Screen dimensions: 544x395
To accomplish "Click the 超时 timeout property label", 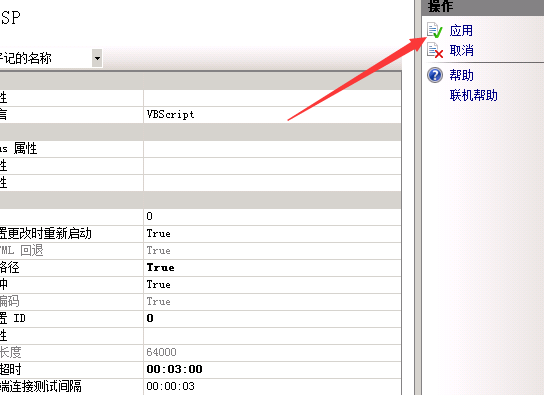I will click(10, 369).
